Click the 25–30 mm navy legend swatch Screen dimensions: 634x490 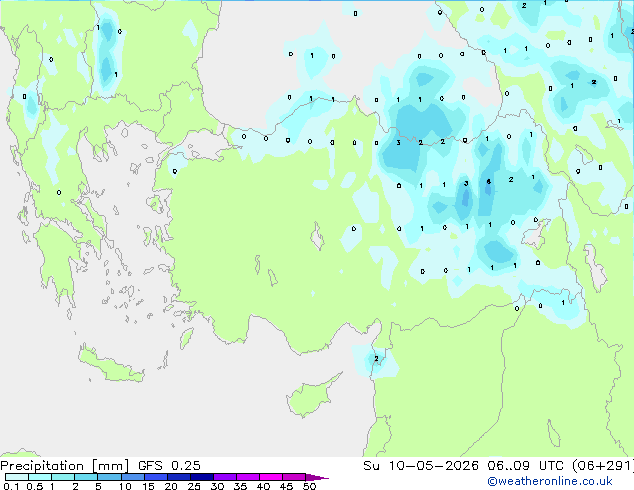[201, 477]
